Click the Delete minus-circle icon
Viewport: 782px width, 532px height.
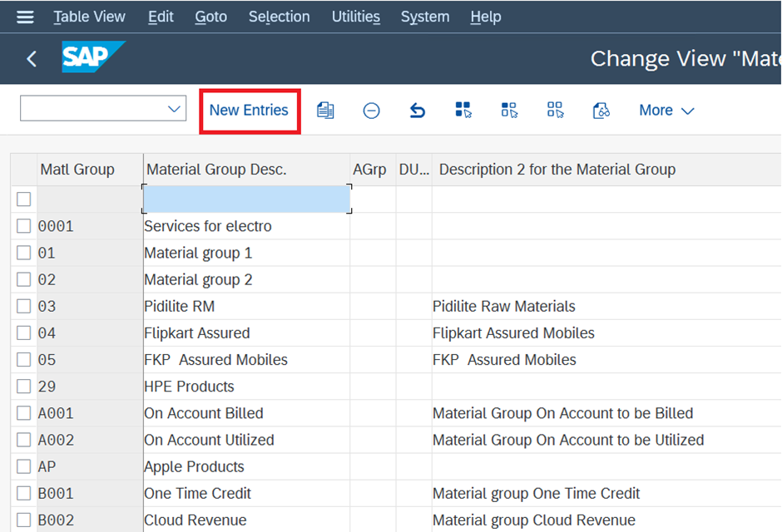(371, 110)
